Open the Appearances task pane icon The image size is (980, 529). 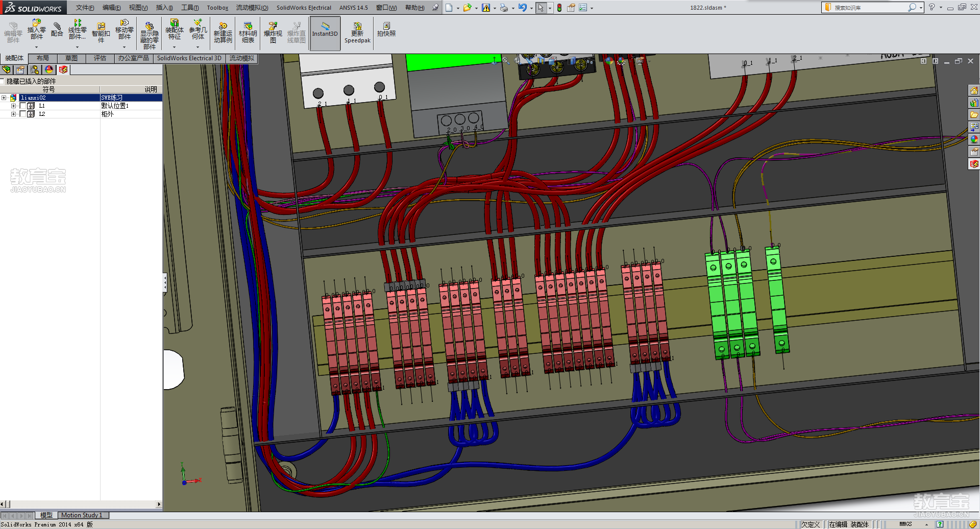[974, 139]
